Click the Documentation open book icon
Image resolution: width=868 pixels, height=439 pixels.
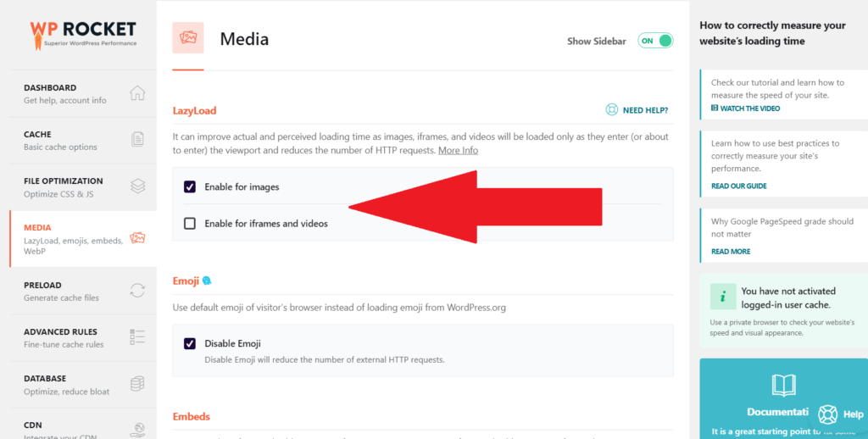pyautogui.click(x=783, y=386)
